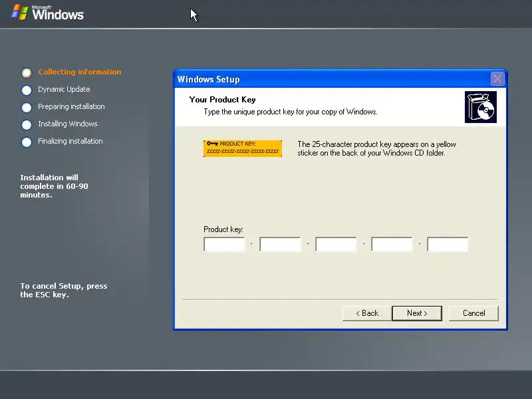Click the 'To cancel Setup, press the ESC key' text

click(63, 290)
